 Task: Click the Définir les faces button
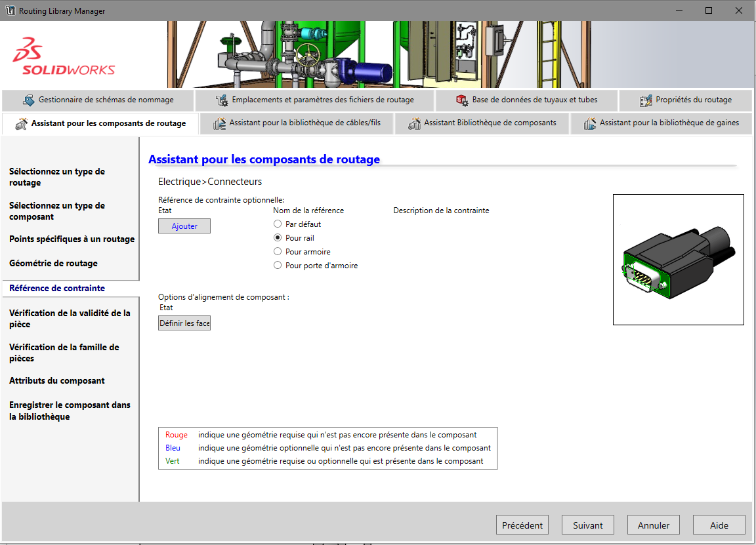click(x=184, y=323)
